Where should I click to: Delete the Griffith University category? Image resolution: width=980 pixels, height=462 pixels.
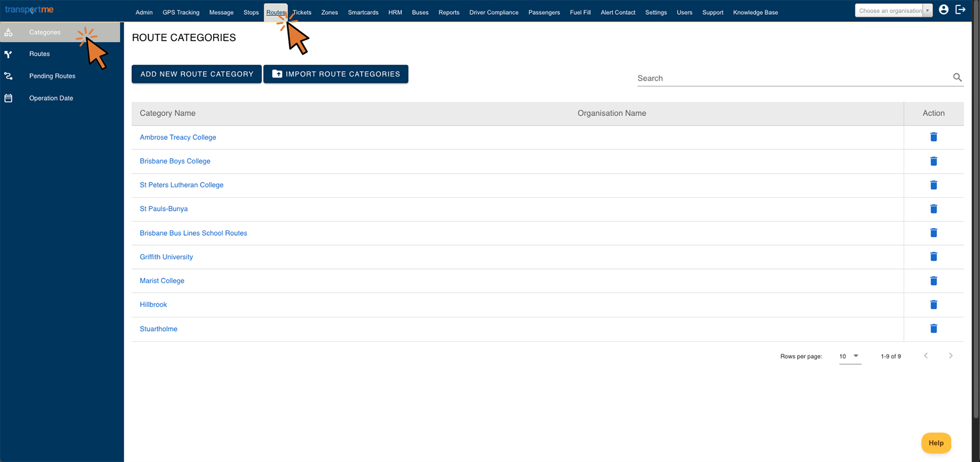(x=933, y=256)
